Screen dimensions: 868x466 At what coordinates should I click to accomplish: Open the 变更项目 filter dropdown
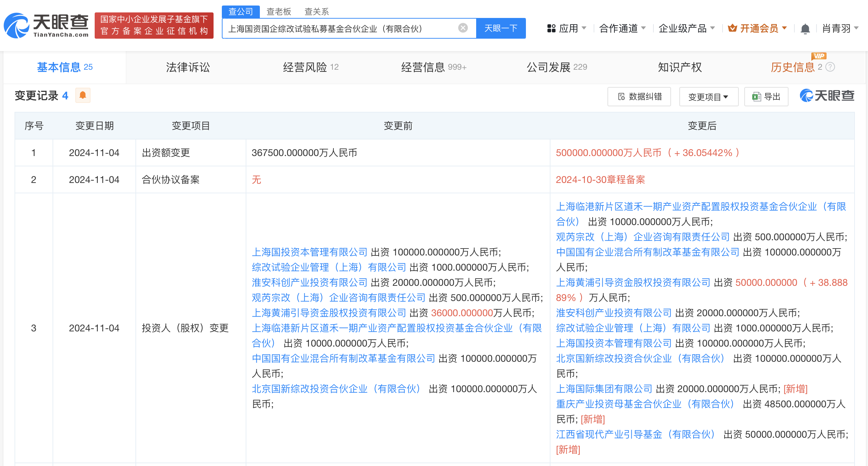709,97
